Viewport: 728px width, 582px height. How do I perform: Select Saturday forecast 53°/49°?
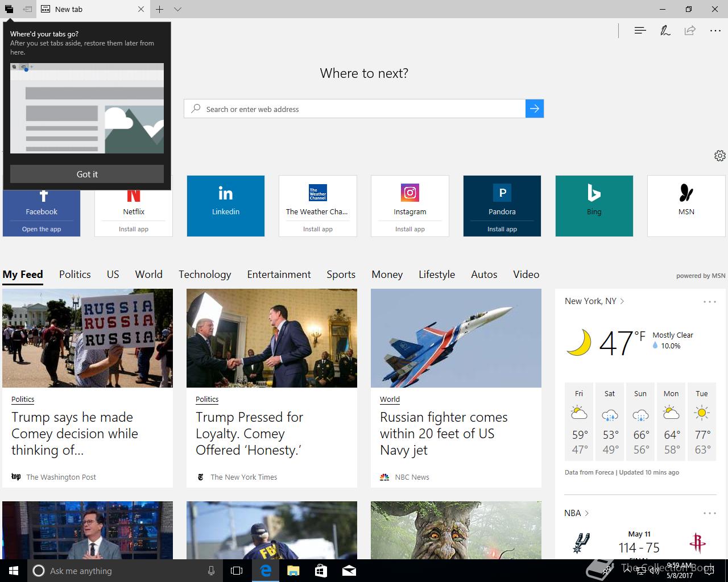(610, 422)
